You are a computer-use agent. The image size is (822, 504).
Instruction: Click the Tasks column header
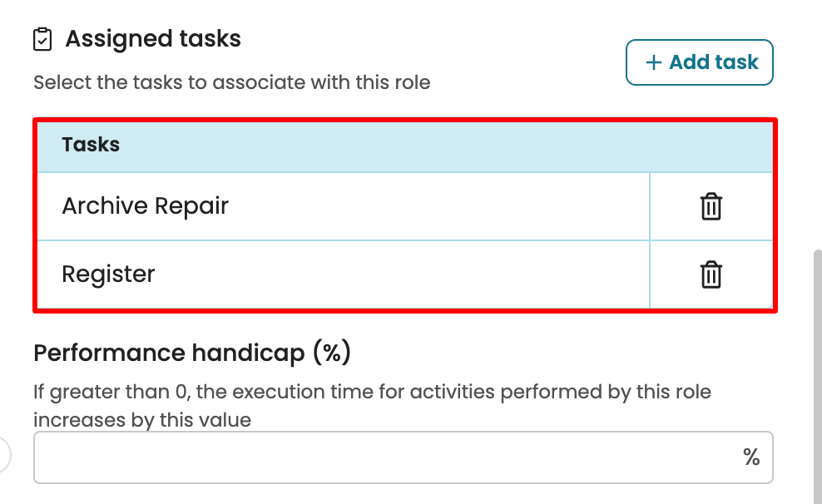click(91, 145)
